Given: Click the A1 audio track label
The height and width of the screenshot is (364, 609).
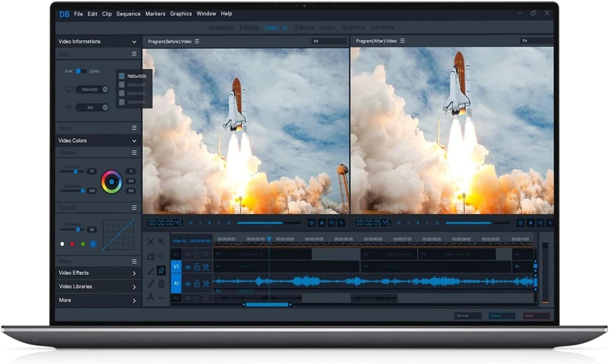Looking at the screenshot, I should click(x=176, y=283).
